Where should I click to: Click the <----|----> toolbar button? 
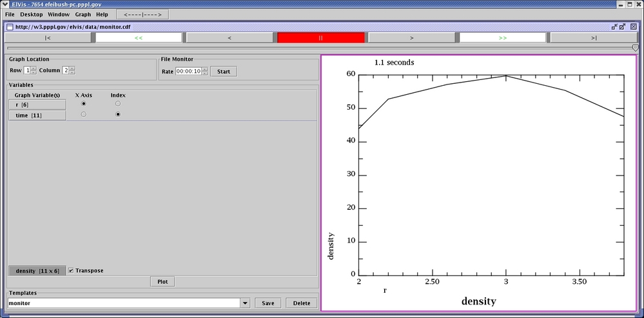coord(142,14)
